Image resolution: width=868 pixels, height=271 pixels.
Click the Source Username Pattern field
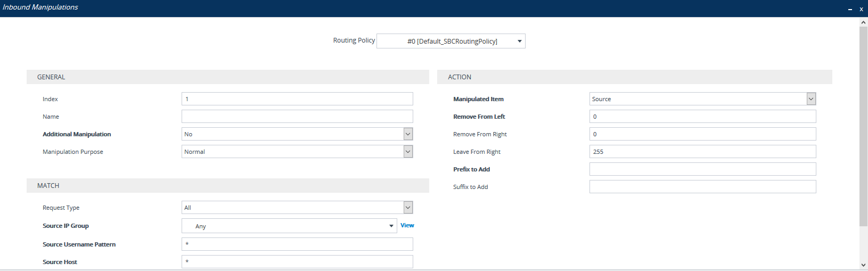coord(297,244)
